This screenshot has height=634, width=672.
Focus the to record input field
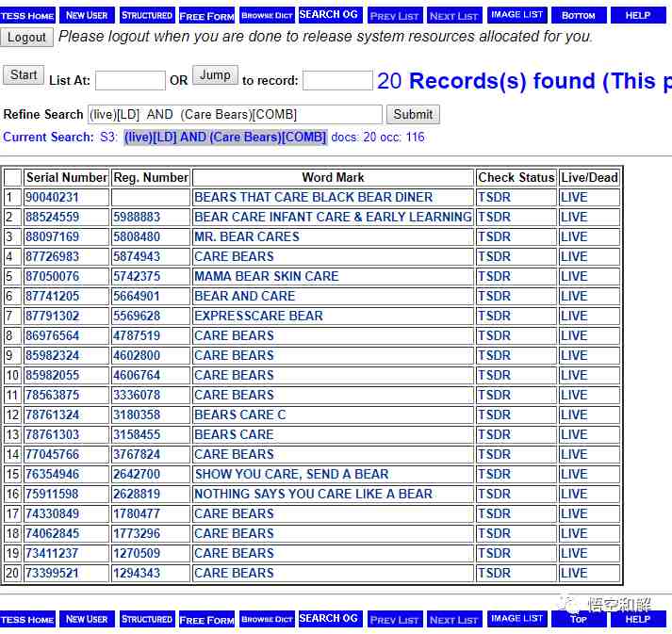(337, 80)
